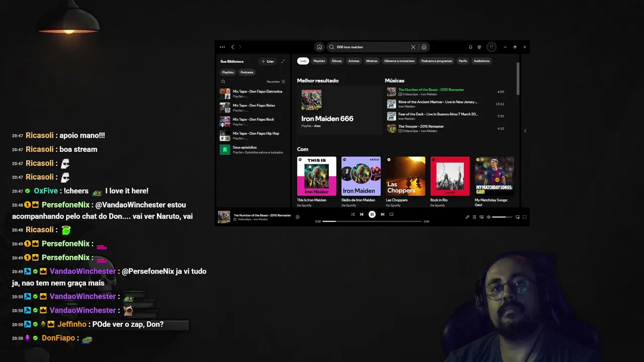644x362 pixels.
Task: Open This Is Iron Maiden playlist card
Action: tap(316, 182)
